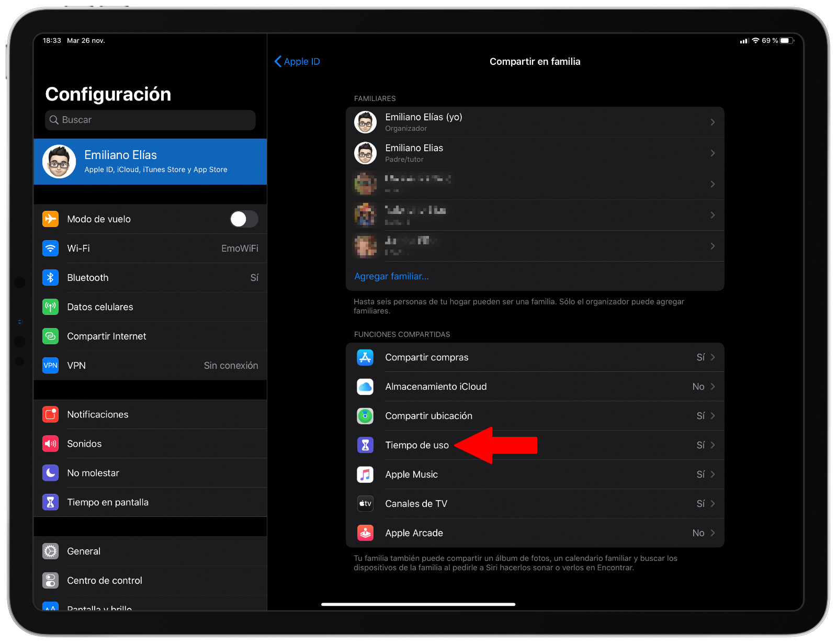Tap the General gear icon
This screenshot has width=837, height=644.
(50, 551)
